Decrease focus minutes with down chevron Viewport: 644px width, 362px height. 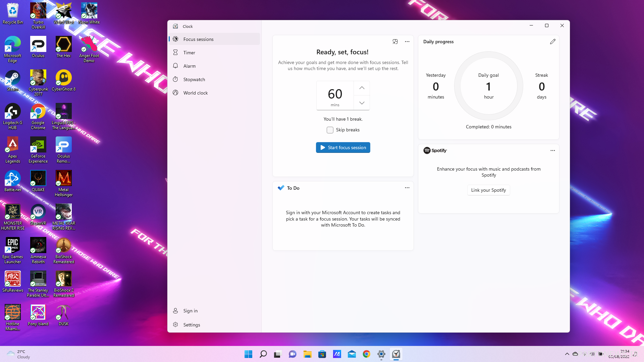(x=362, y=103)
